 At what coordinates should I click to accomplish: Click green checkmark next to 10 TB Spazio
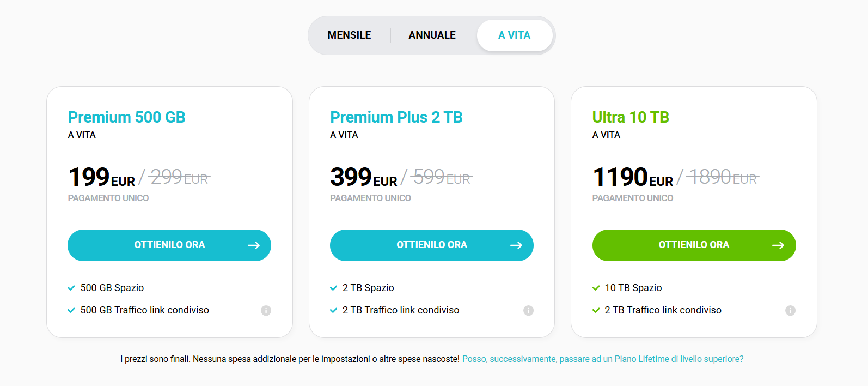point(596,288)
